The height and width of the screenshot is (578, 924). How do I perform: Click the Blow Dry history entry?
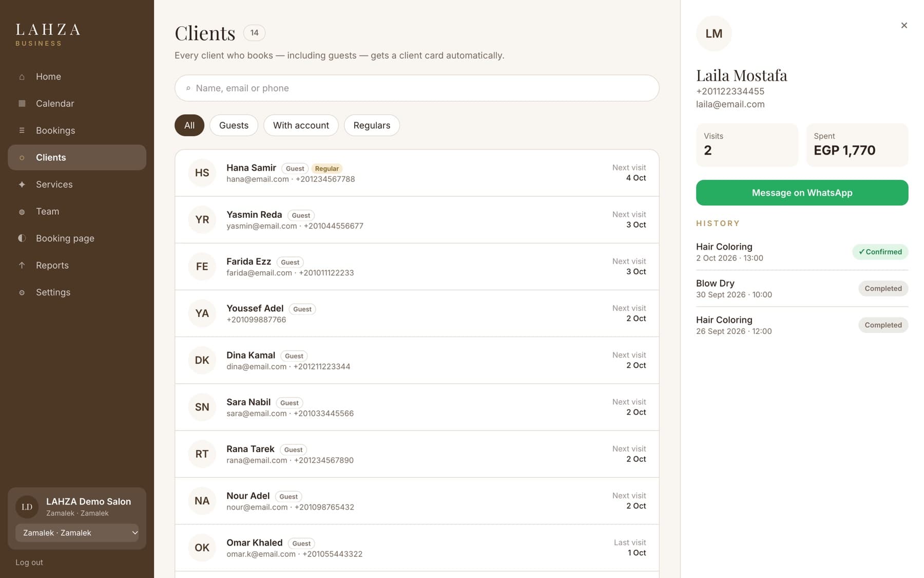(802, 289)
